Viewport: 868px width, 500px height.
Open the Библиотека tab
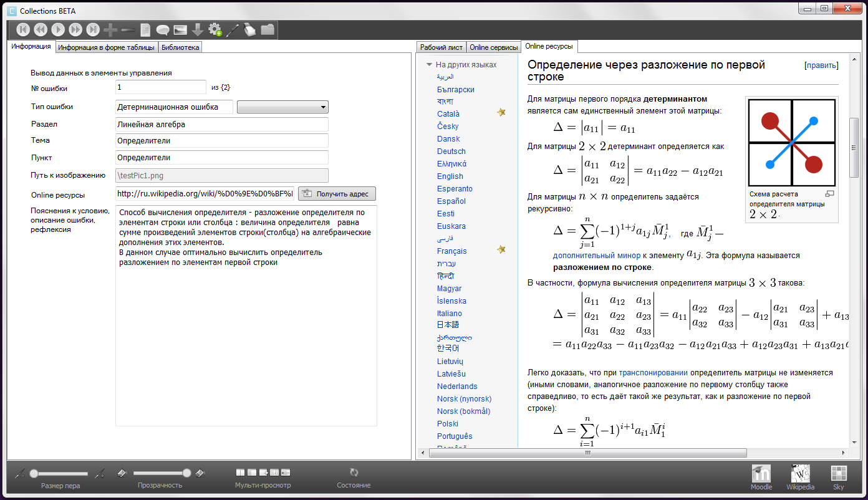(x=180, y=47)
